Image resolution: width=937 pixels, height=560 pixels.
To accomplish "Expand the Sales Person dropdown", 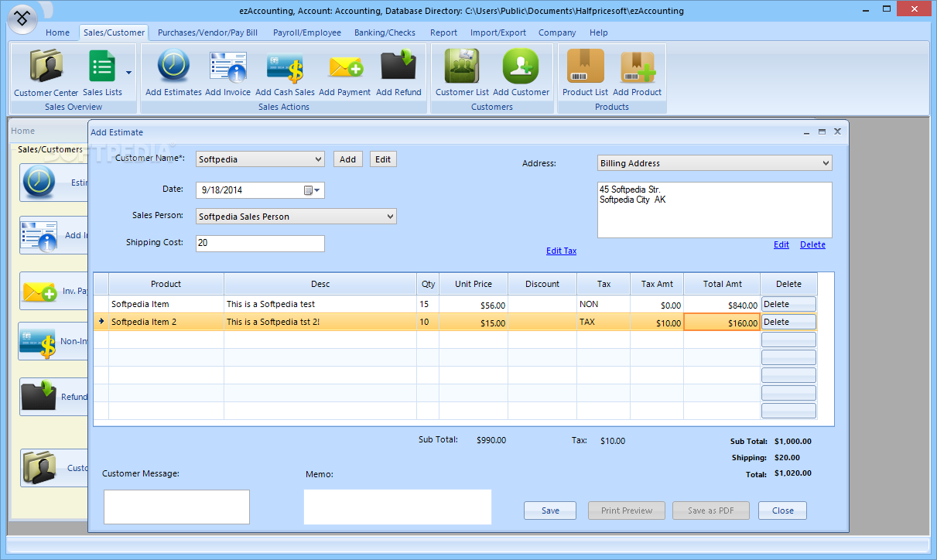I will point(390,217).
